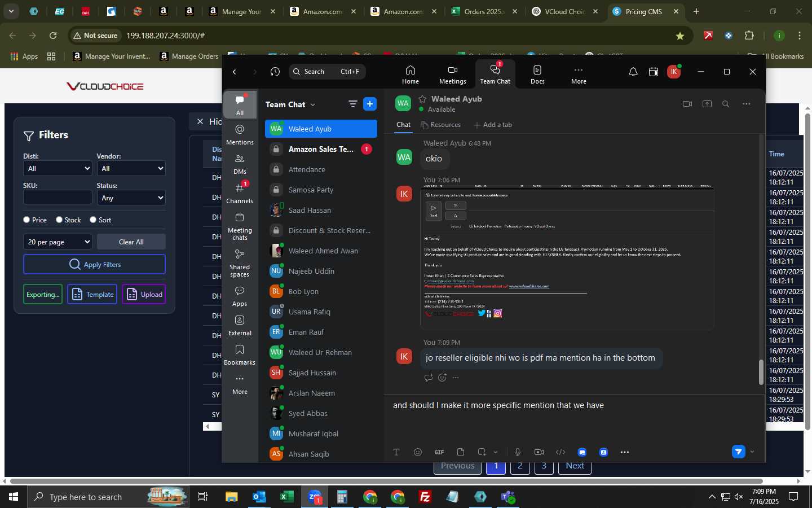The width and height of the screenshot is (812, 508).
Task: Record audio message with microphone icon
Action: 517,452
